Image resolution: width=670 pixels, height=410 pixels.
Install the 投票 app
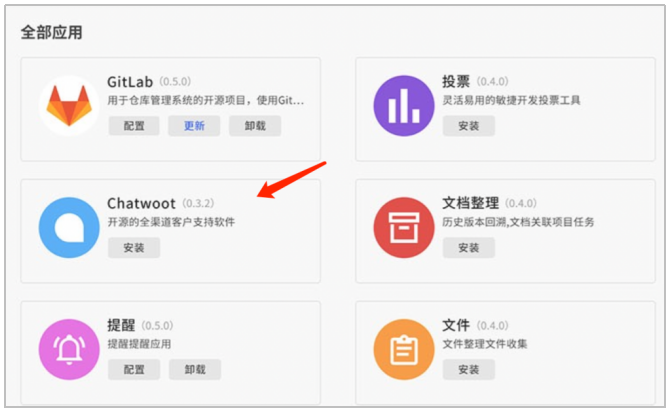(x=469, y=126)
